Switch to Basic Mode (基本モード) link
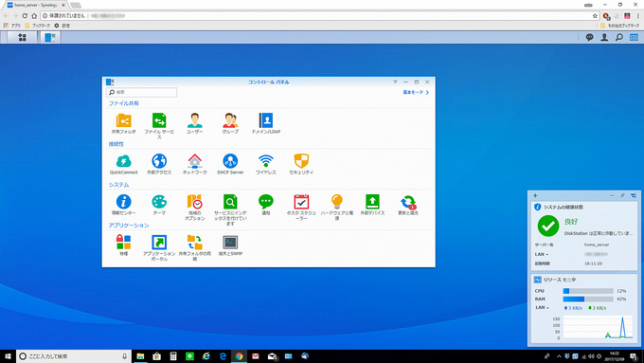644x363 pixels. [x=416, y=92]
